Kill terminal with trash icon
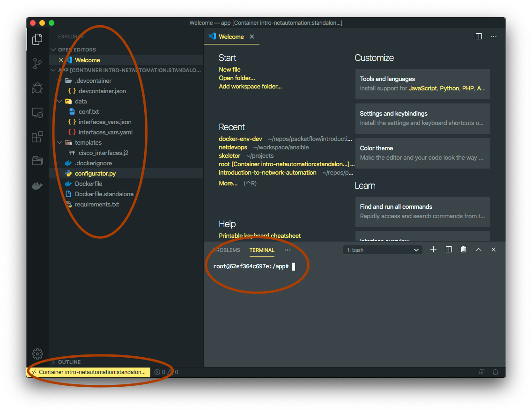 coord(464,250)
